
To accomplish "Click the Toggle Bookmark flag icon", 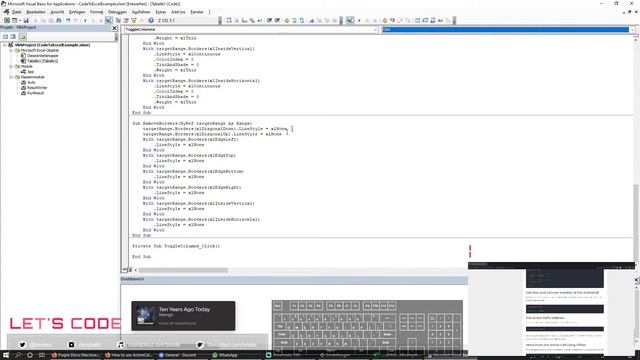I will (x=311, y=20).
